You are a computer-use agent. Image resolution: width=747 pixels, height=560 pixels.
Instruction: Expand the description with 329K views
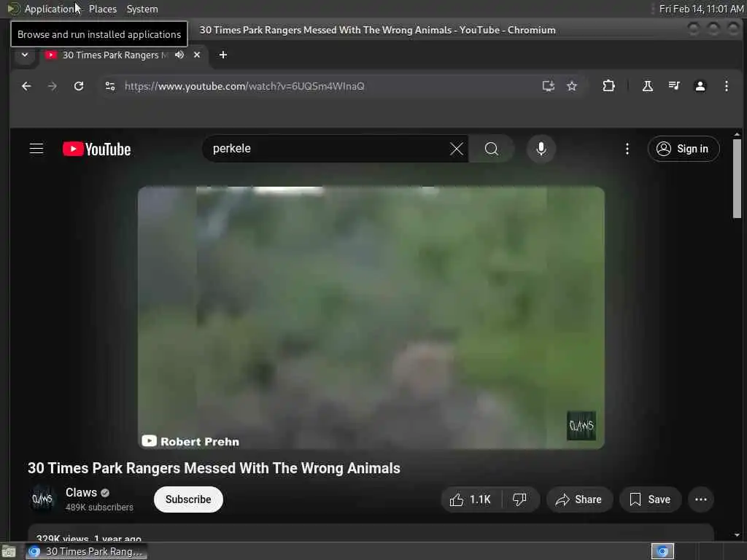(x=371, y=533)
